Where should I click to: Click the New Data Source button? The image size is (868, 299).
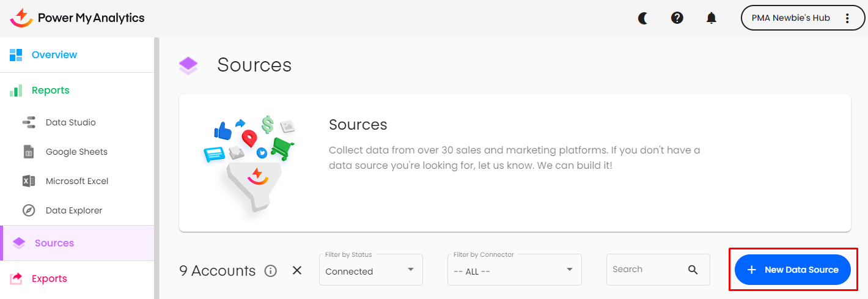click(x=792, y=270)
